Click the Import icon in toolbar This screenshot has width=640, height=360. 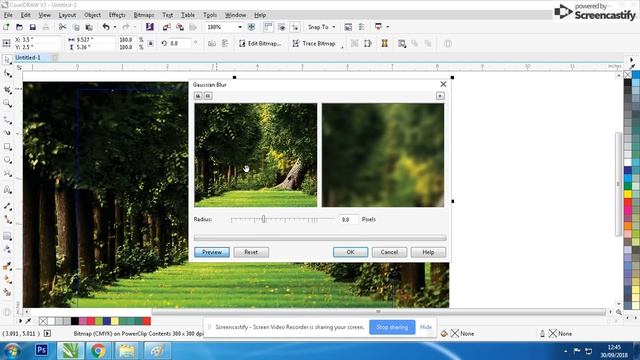167,27
